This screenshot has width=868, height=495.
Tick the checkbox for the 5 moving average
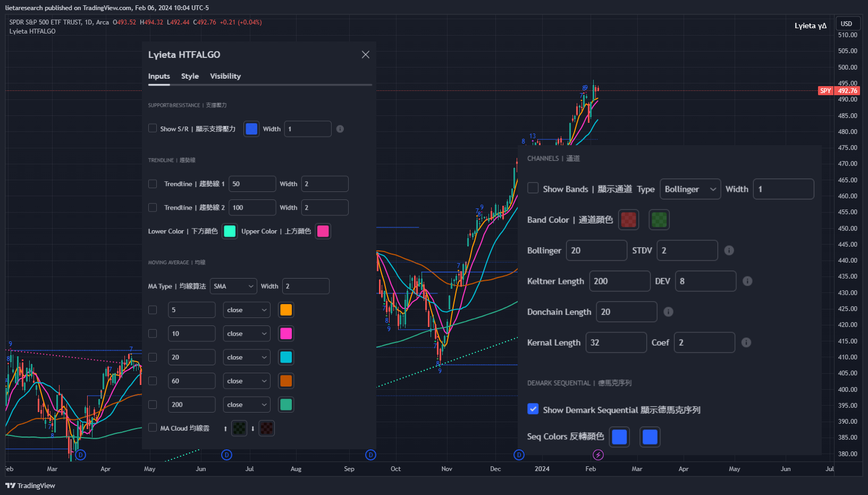[153, 309]
